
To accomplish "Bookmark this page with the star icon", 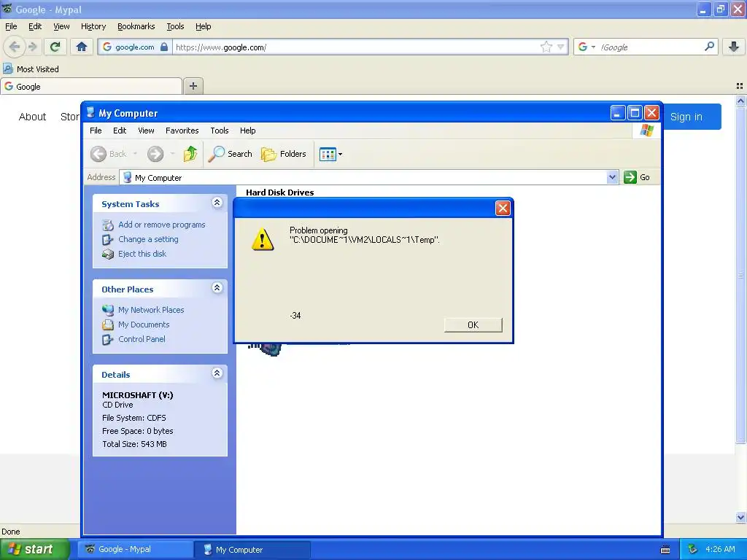I will (x=546, y=47).
